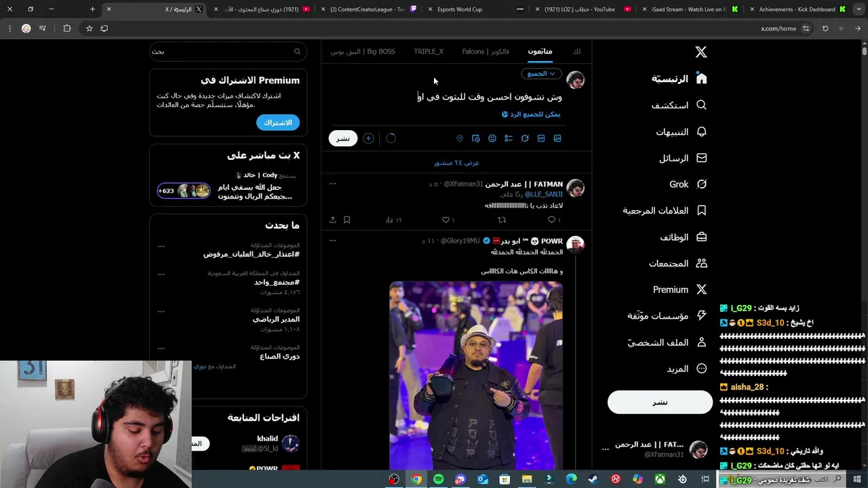Click الاشتراك subscribe Premium button

pyautogui.click(x=278, y=123)
